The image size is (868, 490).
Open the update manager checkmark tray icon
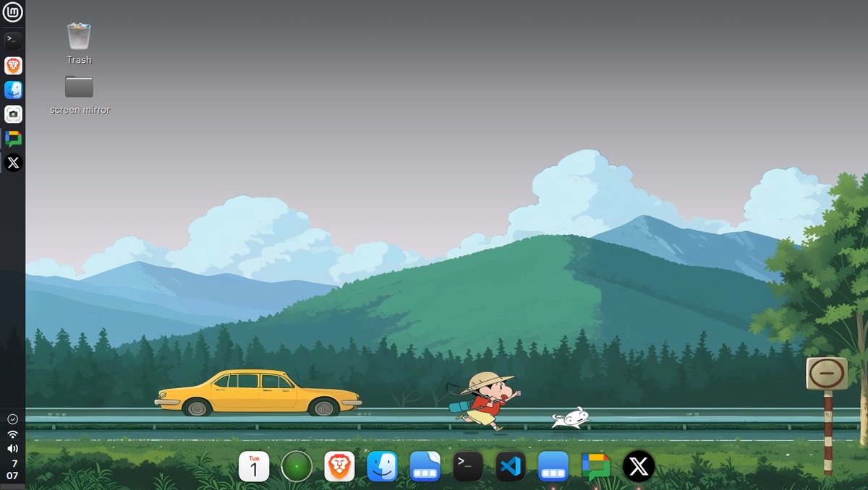(12, 418)
